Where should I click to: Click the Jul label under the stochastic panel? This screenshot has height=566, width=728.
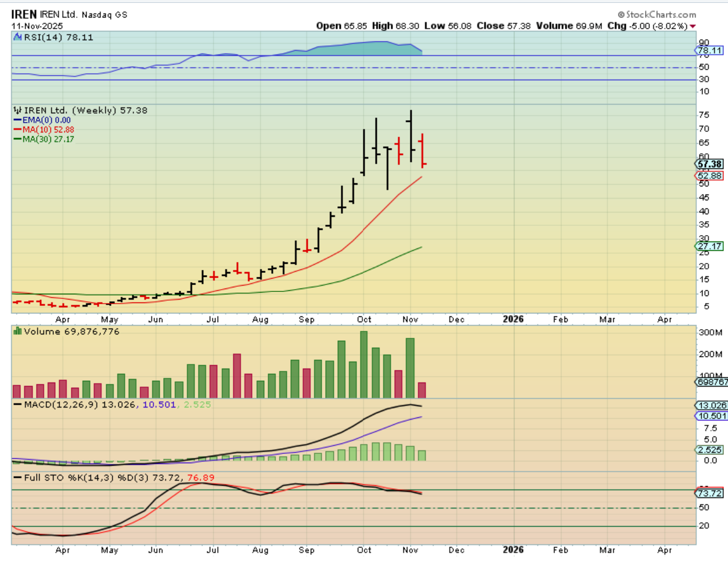point(213,550)
